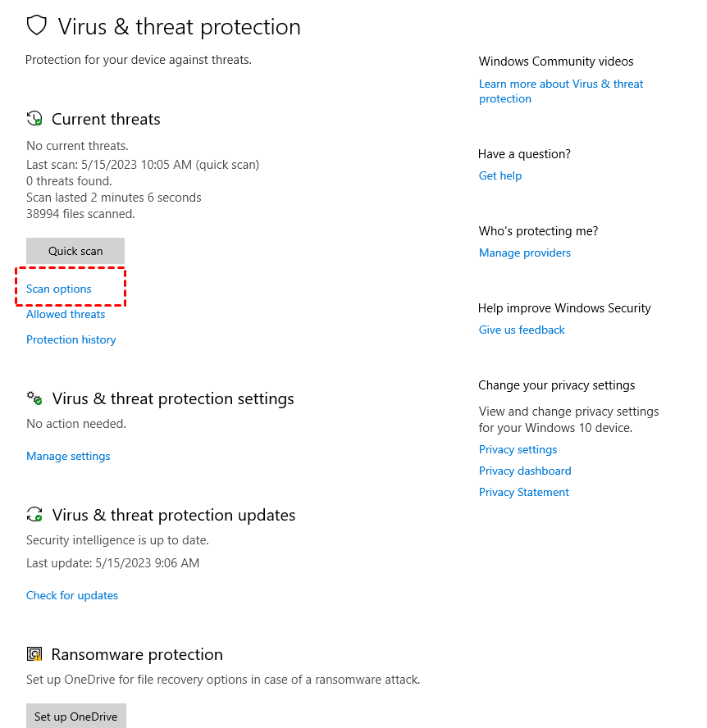The width and height of the screenshot is (707, 728).
Task: Open Privacy settings link
Action: click(518, 449)
